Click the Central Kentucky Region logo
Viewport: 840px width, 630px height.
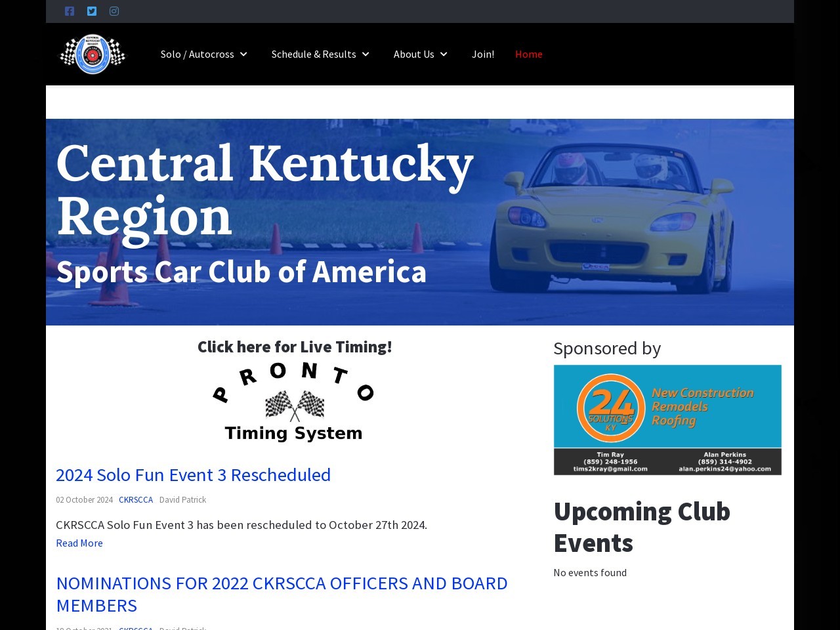93,54
